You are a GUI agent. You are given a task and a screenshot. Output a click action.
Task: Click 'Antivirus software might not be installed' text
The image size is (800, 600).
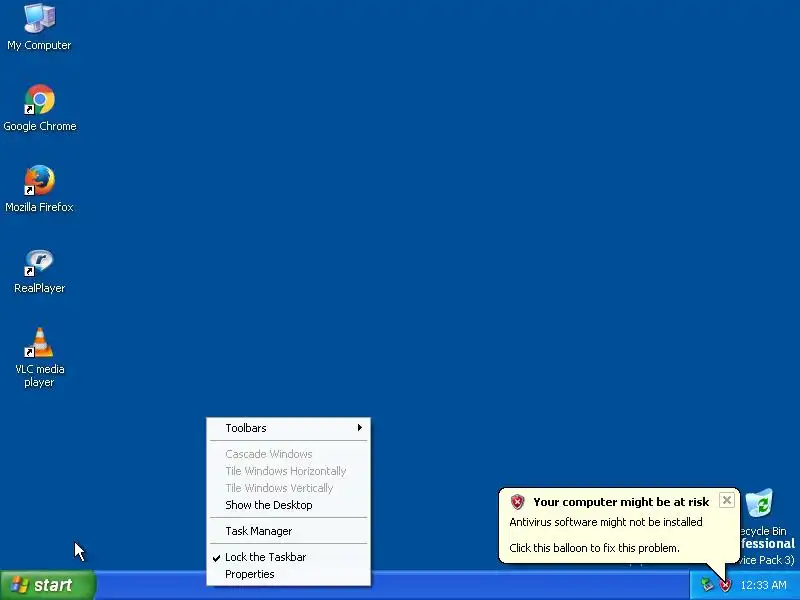tap(606, 522)
